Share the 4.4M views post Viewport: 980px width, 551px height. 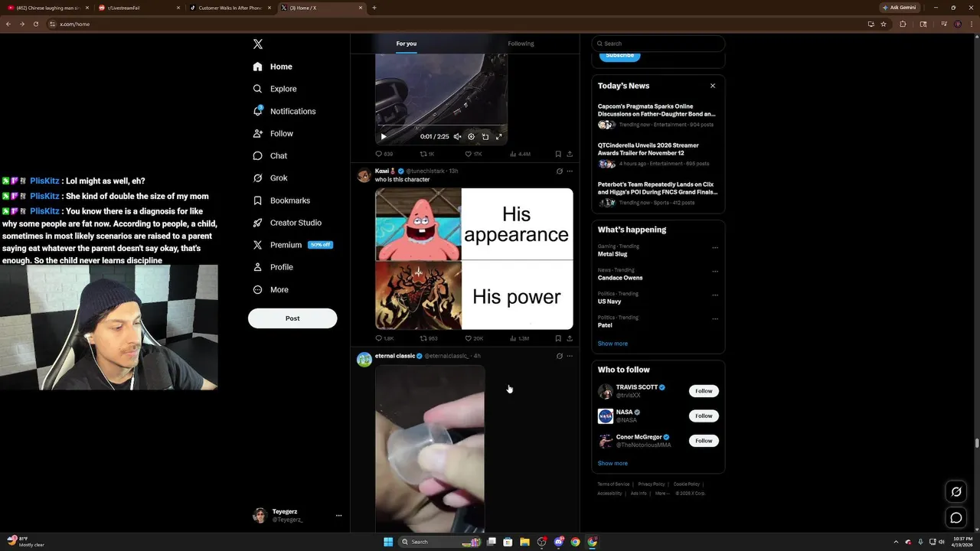[570, 154]
